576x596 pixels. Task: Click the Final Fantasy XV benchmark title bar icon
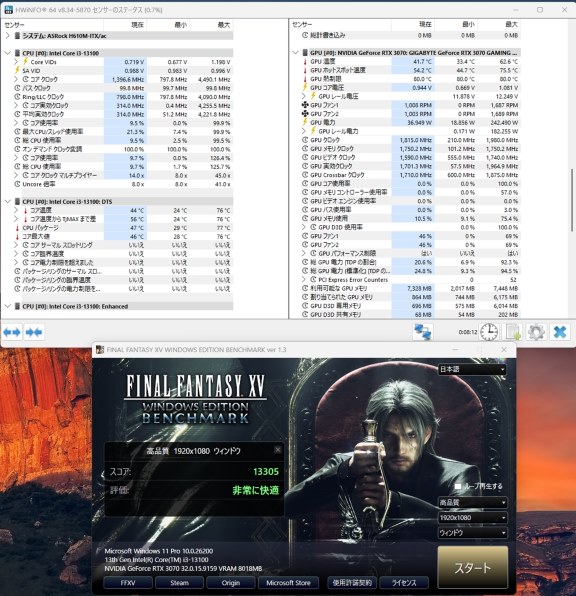100,349
